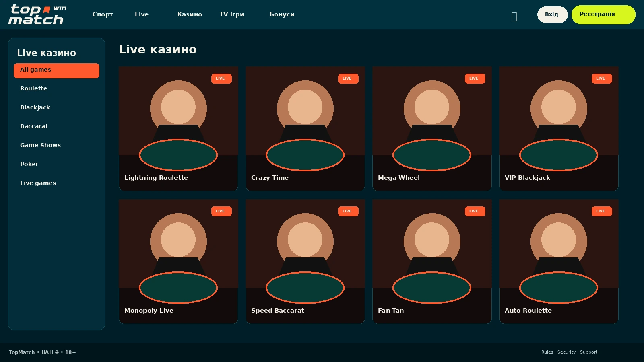644x362 pixels.
Task: Click the LIVE badge on Lightning Roulette
Action: (x=221, y=78)
